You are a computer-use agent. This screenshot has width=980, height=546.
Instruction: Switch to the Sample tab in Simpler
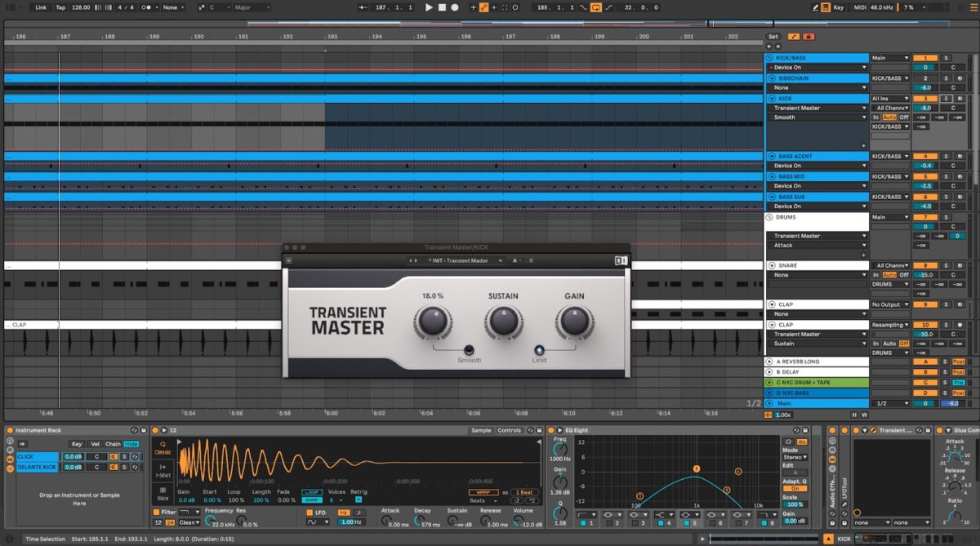[x=481, y=430]
